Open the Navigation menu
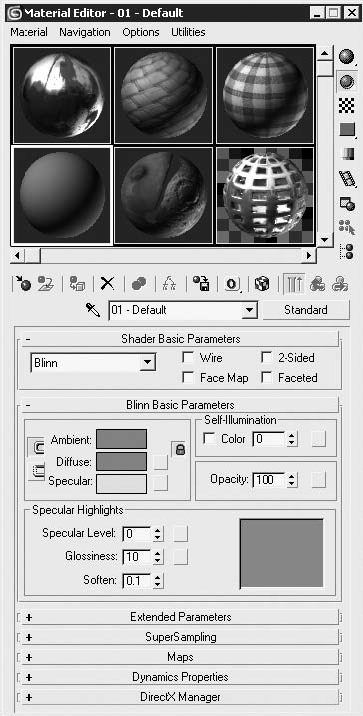Viewport: 363px width, 716px height. [x=85, y=32]
